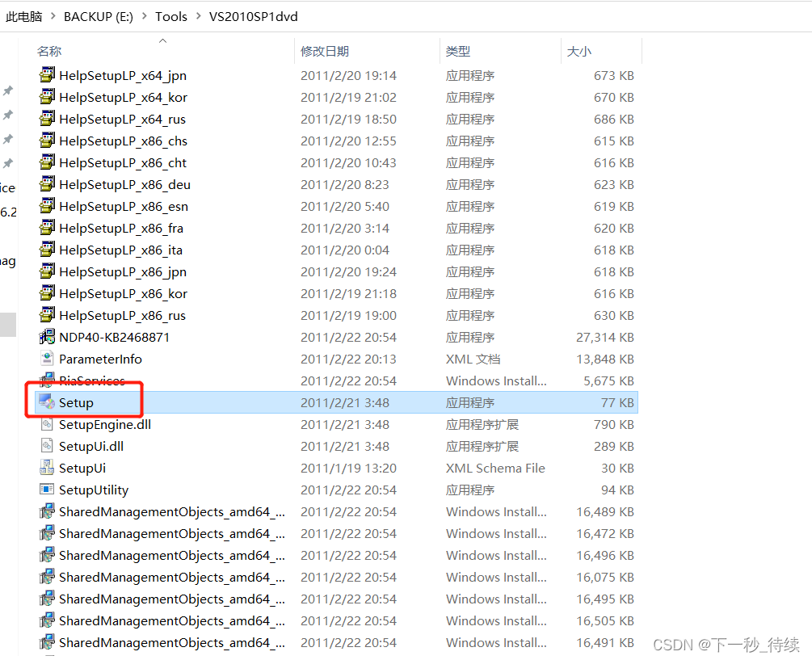Image resolution: width=812 pixels, height=660 pixels.
Task: Select the file named HelpSetupLP_x64_jpn
Action: (123, 76)
